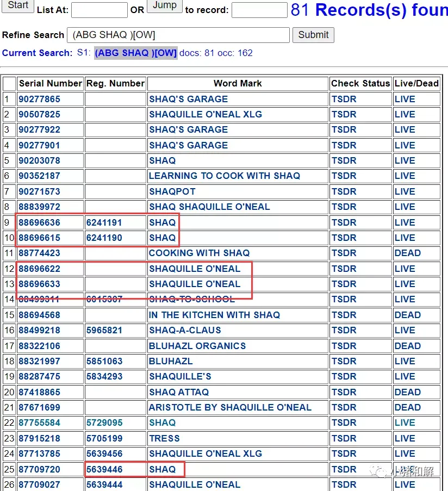This screenshot has height=491, width=448.
Task: Click the Jump button
Action: point(165,5)
